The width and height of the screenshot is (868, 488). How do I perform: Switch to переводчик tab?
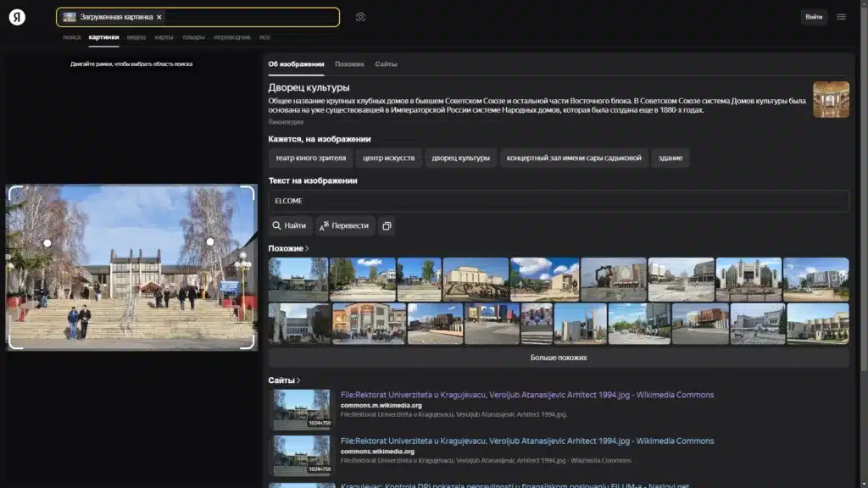click(232, 37)
